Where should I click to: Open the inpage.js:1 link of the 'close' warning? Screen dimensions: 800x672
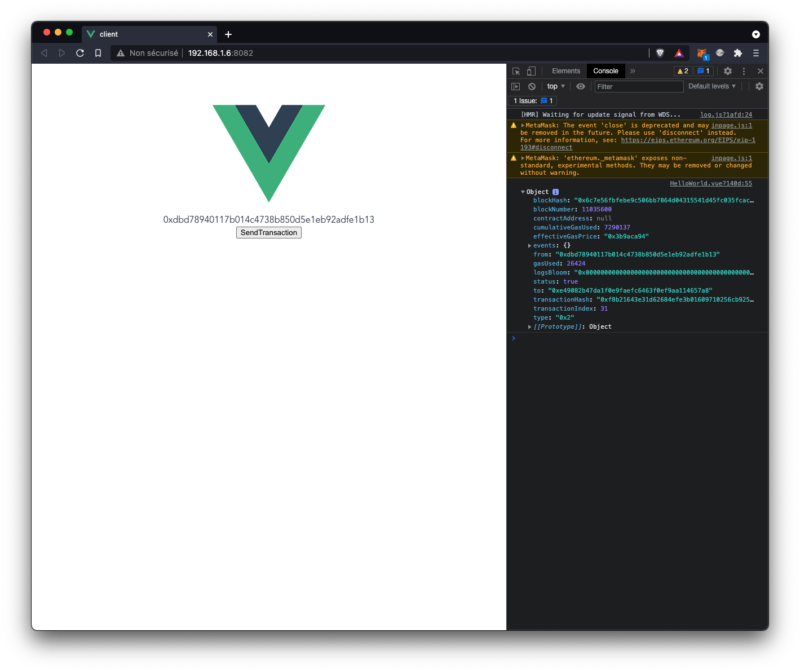tap(732, 126)
